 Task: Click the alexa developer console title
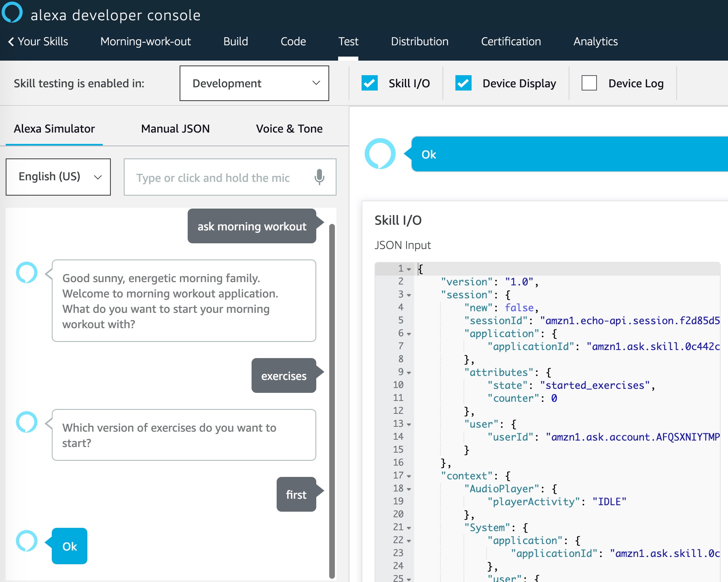pyautogui.click(x=116, y=15)
